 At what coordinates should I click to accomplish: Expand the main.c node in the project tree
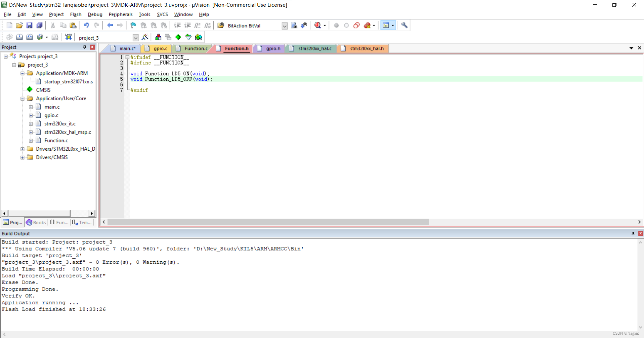click(31, 107)
